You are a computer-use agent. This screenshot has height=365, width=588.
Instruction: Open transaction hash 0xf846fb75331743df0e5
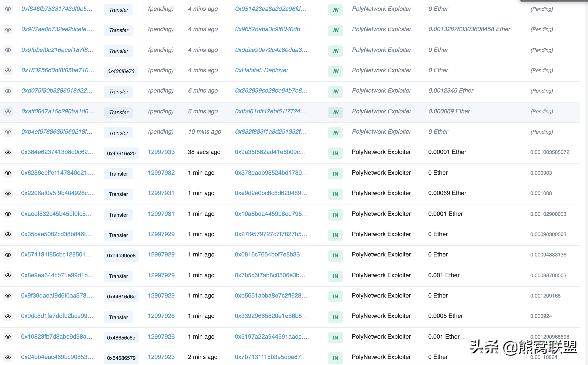pyautogui.click(x=57, y=9)
